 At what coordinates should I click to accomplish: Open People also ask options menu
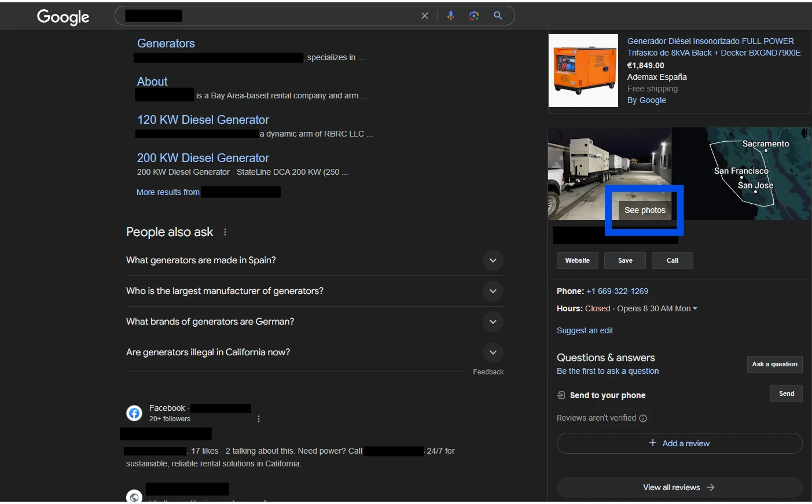pyautogui.click(x=225, y=232)
